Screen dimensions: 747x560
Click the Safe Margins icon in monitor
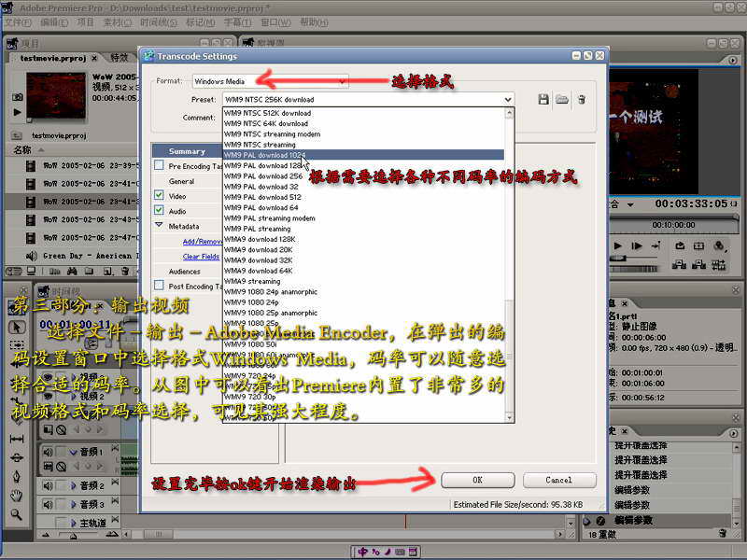pos(698,245)
